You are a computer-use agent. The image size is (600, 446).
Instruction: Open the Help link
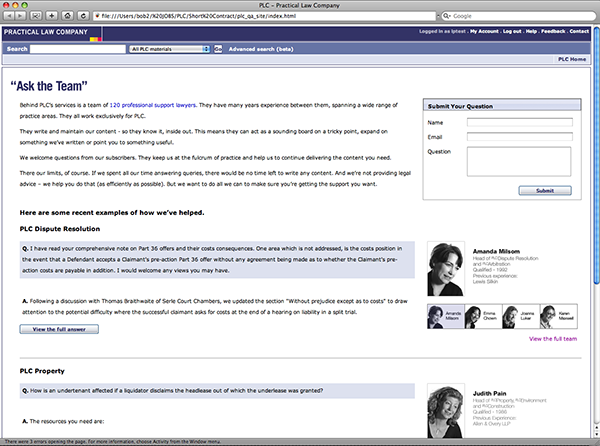click(x=531, y=31)
